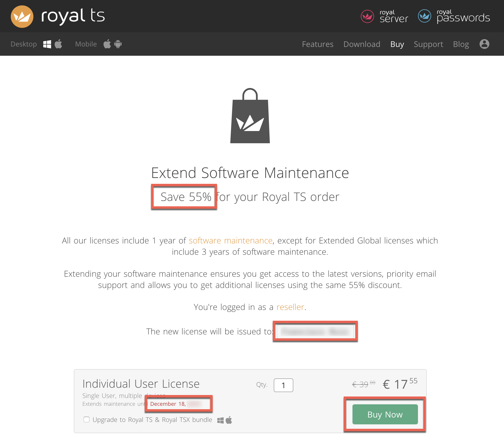Click the orange Royal TS crown logo
The image size is (504, 440).
tap(22, 16)
